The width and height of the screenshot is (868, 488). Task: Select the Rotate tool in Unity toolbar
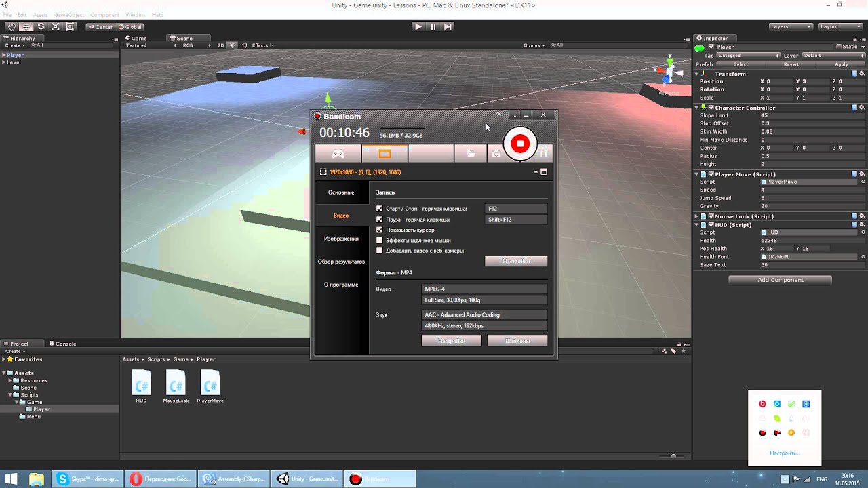[41, 26]
